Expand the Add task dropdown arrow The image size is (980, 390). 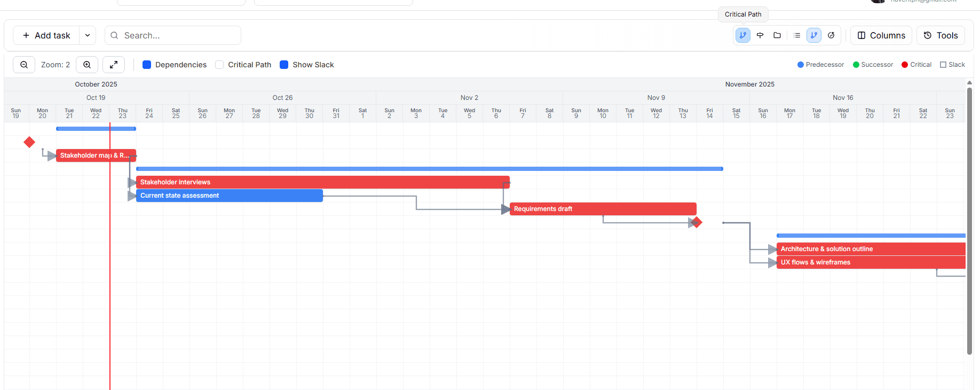tap(88, 35)
